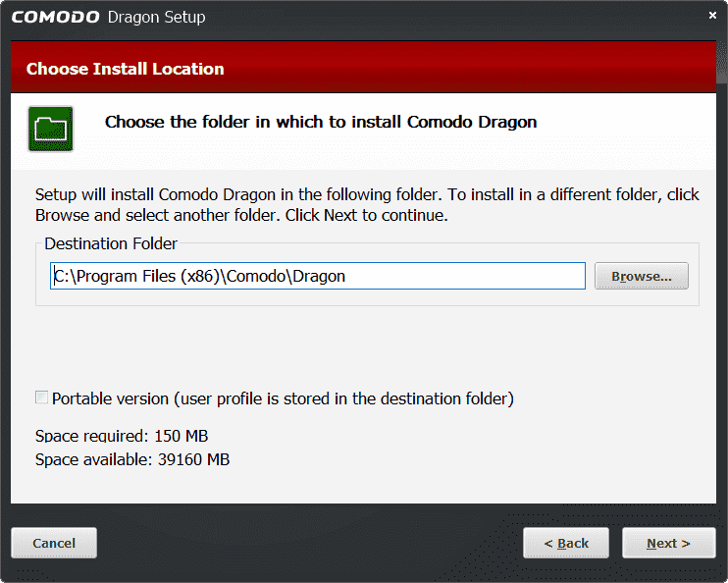Focus the Destination Folder path field

coord(318,276)
